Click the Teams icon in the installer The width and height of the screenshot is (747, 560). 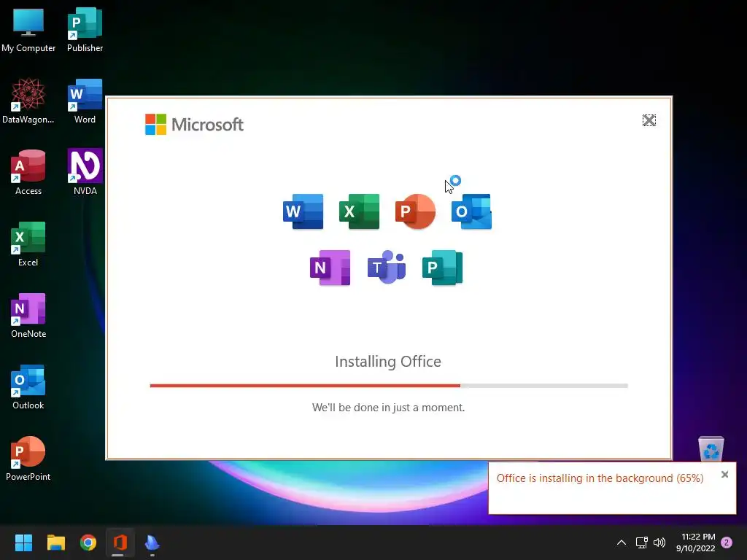click(387, 267)
